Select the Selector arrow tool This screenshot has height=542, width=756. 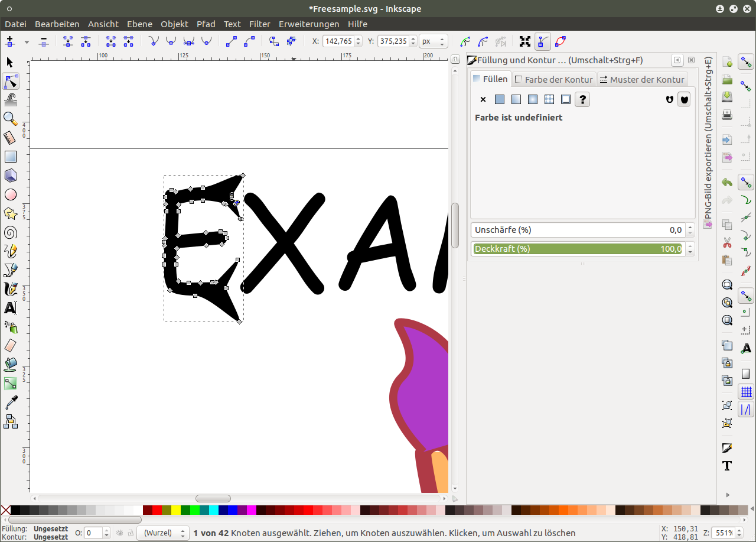tap(10, 63)
